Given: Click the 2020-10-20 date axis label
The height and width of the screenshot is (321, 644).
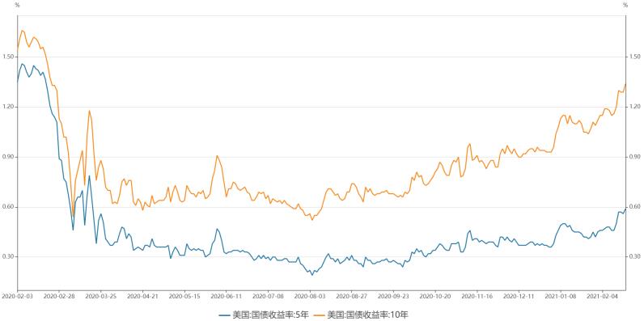Looking at the screenshot, I should click(x=435, y=296).
